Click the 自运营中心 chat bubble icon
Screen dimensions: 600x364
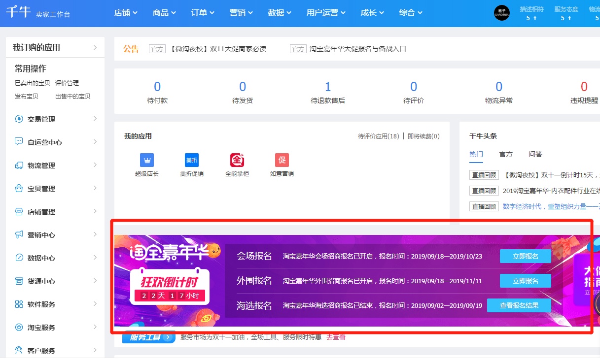click(x=19, y=142)
